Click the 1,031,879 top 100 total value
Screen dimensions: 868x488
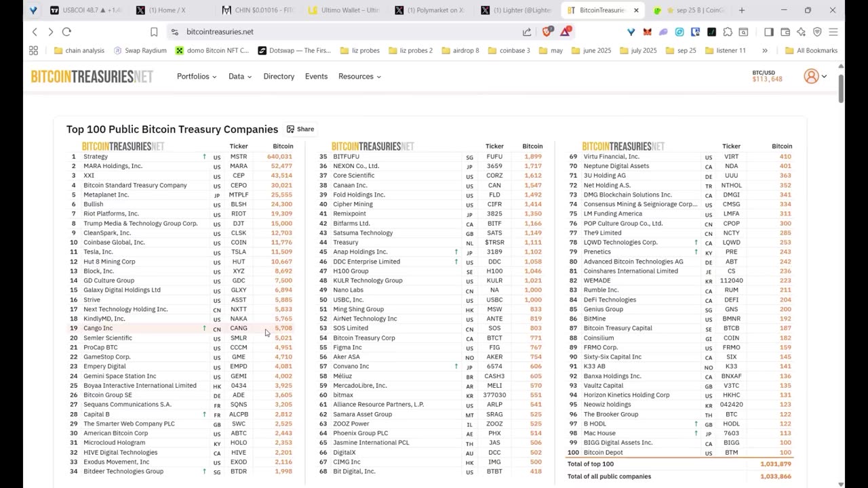click(775, 464)
